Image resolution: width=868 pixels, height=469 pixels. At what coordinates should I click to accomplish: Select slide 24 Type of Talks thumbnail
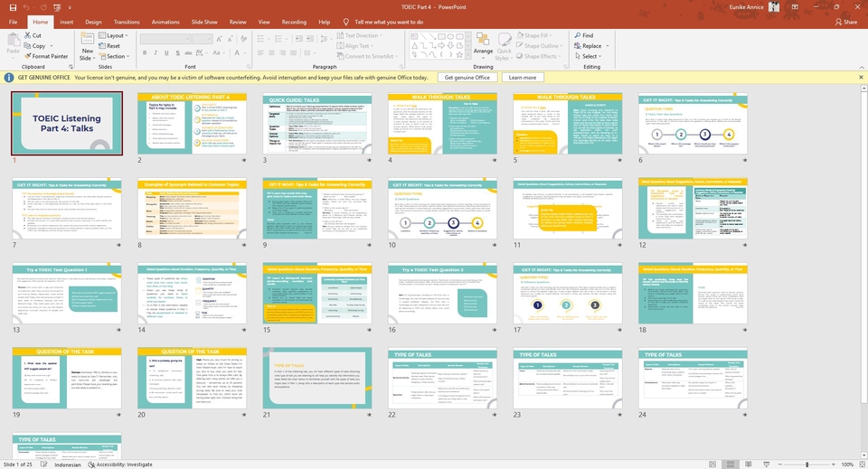tap(693, 379)
